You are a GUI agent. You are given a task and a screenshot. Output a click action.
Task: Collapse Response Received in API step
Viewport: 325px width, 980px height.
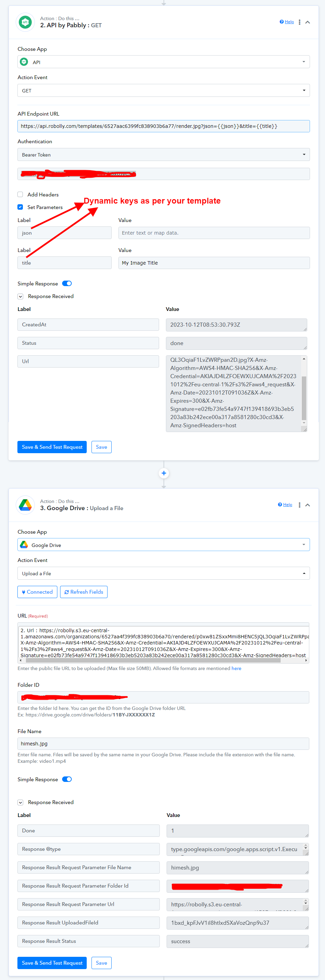coord(20,296)
